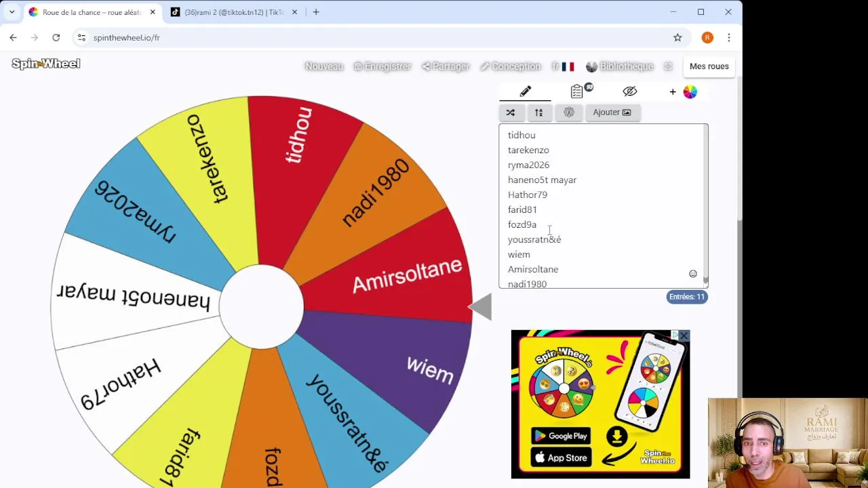The image size is (868, 488).
Task: Click Nouveau in the top menu
Action: click(324, 66)
